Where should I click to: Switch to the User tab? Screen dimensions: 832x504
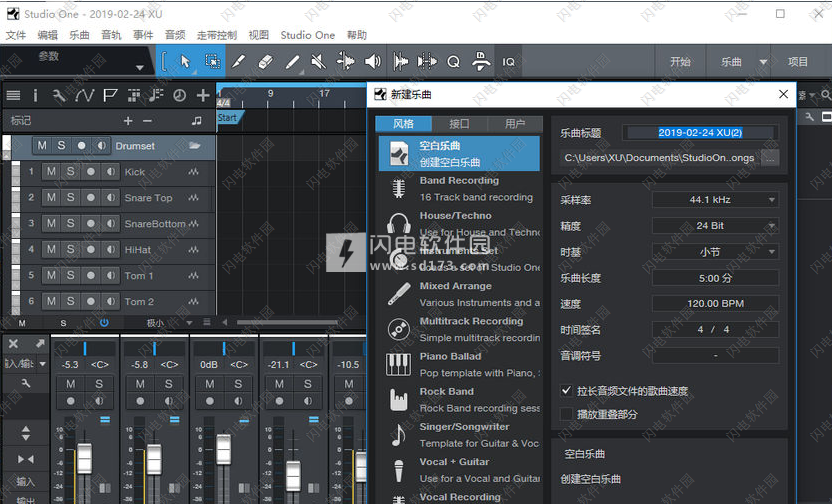coord(515,124)
